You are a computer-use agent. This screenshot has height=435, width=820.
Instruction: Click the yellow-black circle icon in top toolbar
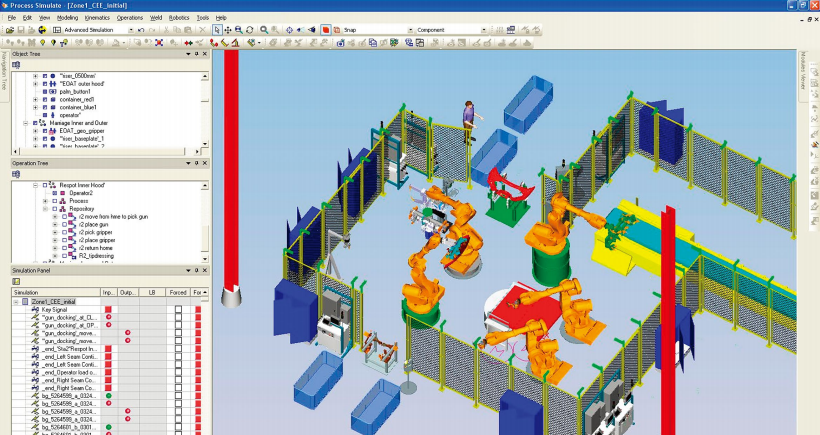(x=42, y=30)
